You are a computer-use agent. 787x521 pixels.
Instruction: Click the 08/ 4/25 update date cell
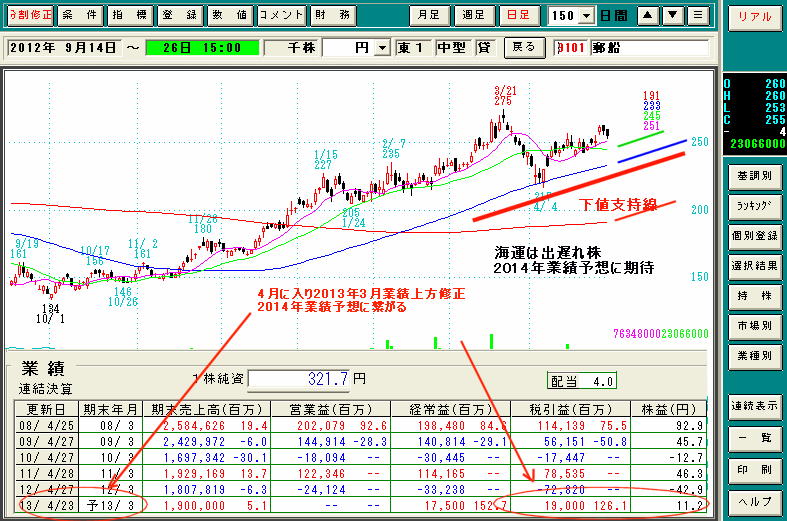(46, 426)
